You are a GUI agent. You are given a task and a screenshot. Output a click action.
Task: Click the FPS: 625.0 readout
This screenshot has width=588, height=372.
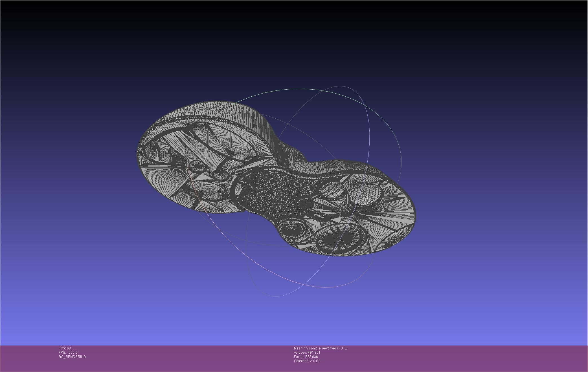coord(68,353)
